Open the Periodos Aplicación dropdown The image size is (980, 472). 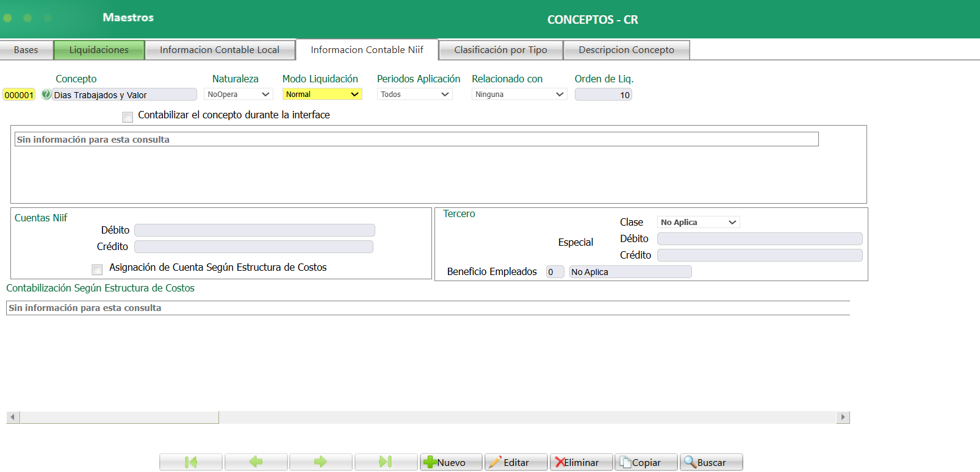point(415,95)
